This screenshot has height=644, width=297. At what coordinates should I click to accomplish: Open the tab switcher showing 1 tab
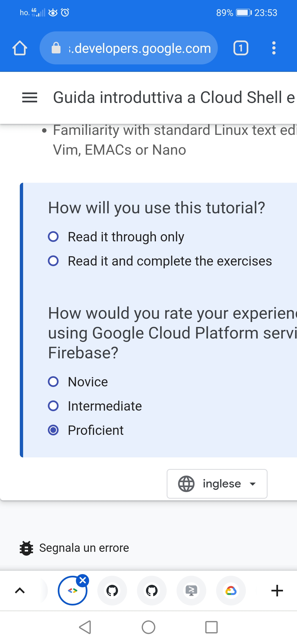coord(241,48)
